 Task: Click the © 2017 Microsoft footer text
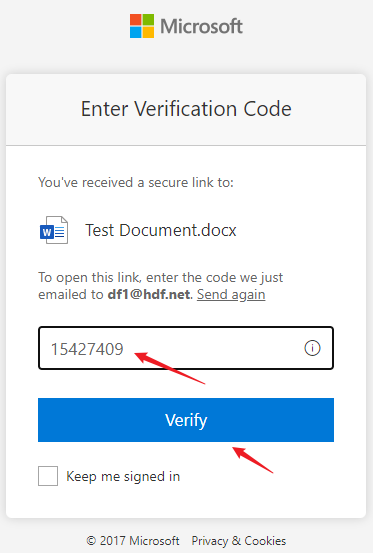133,541
